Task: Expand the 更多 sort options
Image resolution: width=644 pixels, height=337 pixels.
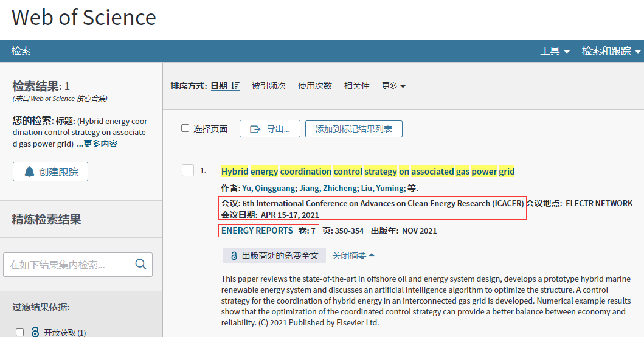Action: click(393, 86)
